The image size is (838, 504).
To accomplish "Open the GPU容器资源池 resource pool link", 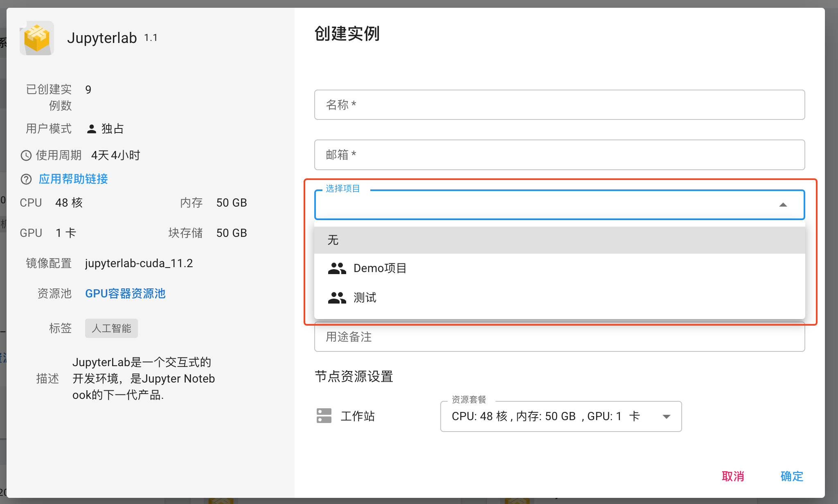I will click(x=125, y=293).
